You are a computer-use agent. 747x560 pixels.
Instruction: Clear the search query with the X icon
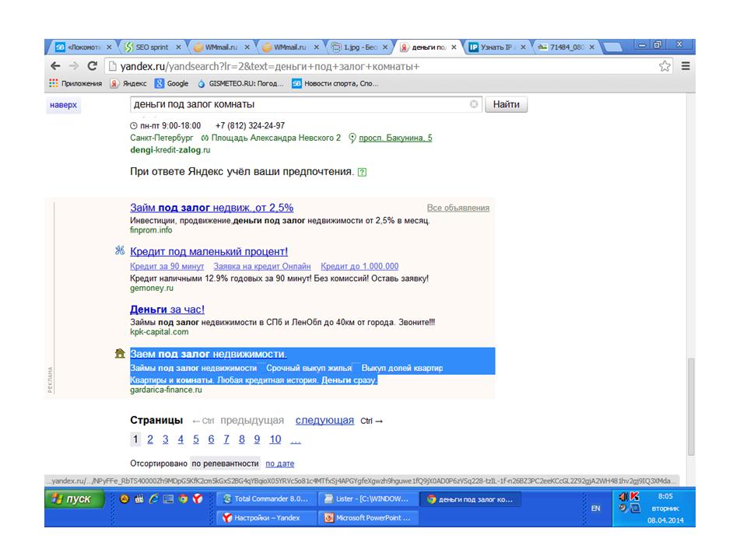click(474, 104)
